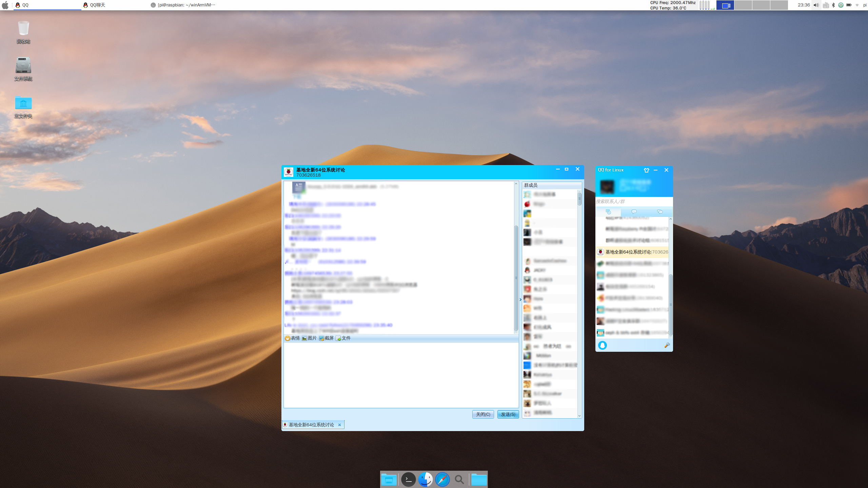The image size is (868, 488).
Task: Launch the terminal from the dock
Action: [x=408, y=480]
